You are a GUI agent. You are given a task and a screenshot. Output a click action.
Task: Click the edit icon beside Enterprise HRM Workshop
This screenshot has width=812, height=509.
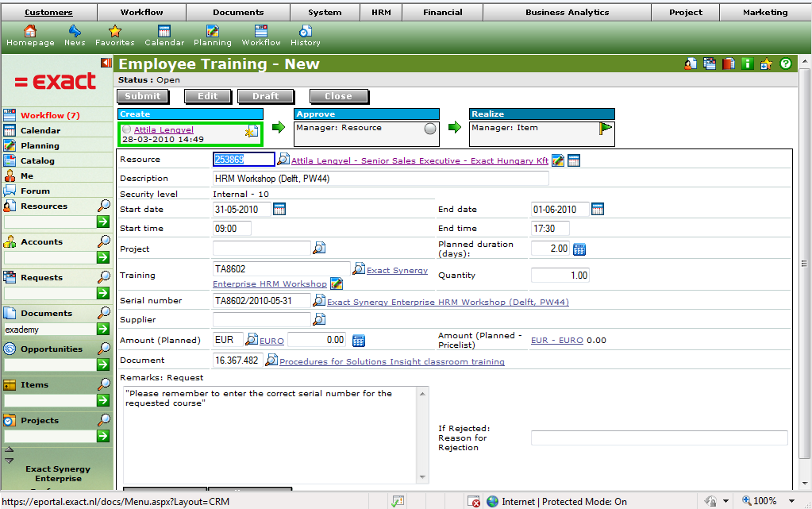[x=337, y=283]
